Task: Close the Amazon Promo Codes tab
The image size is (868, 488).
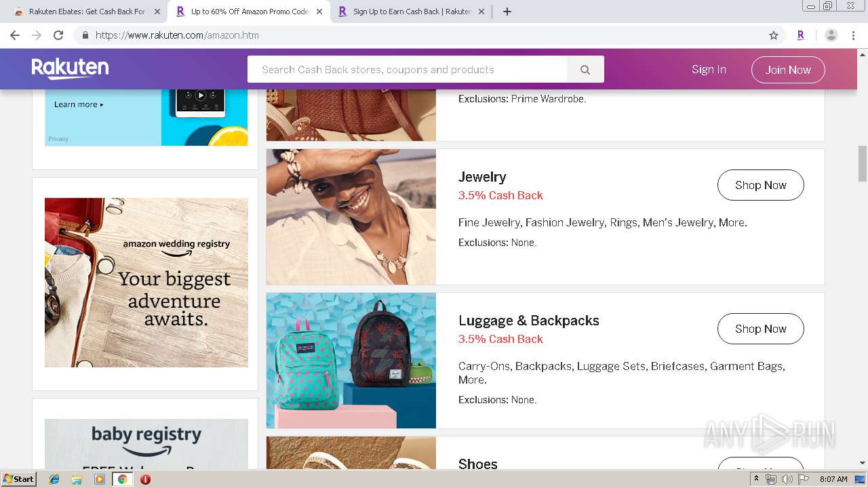Action: click(319, 12)
